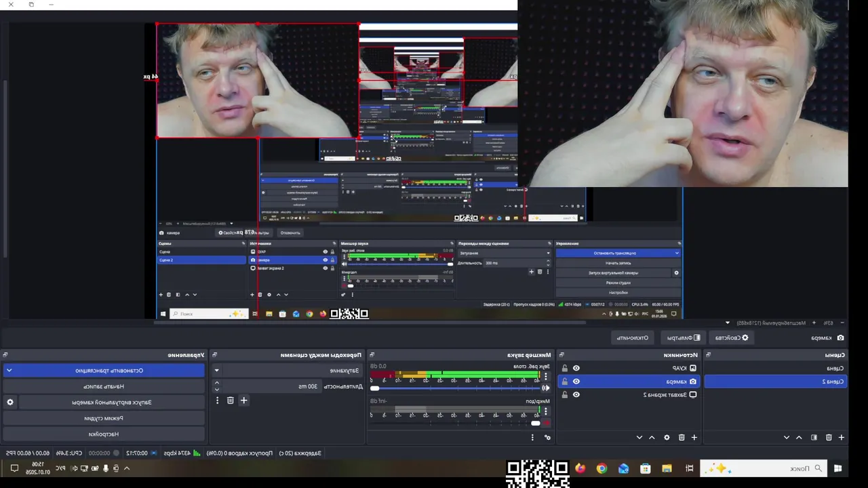Open Microsoft Store from the taskbar

coord(646,468)
